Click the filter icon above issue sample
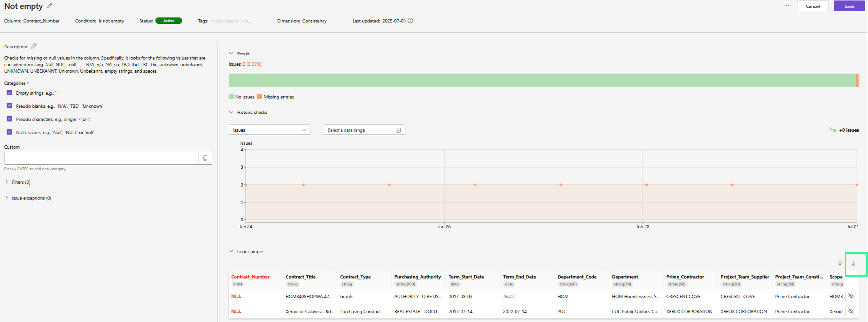 tap(840, 263)
